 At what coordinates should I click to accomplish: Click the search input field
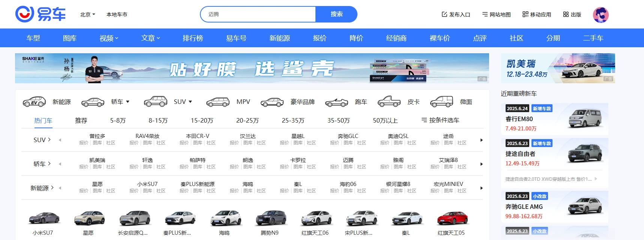click(258, 14)
